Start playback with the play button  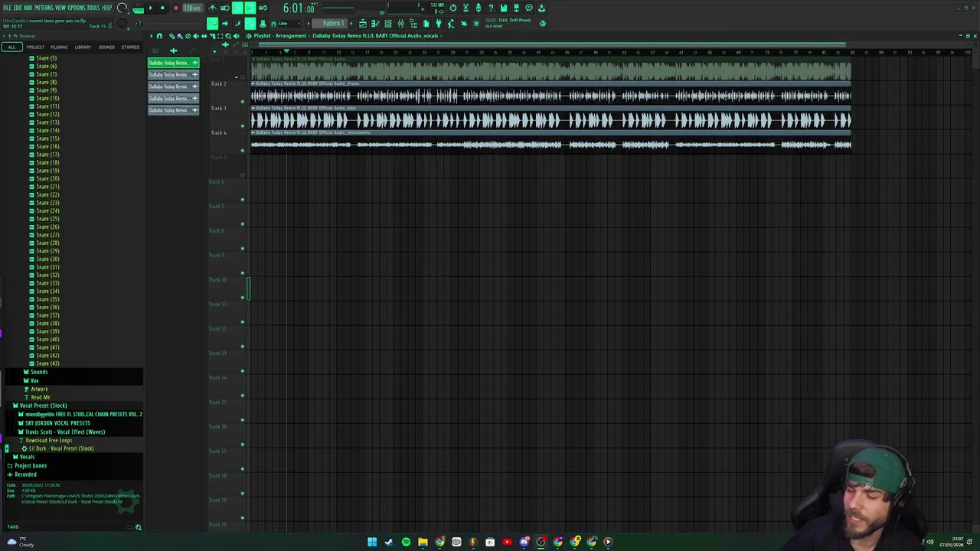point(150,8)
